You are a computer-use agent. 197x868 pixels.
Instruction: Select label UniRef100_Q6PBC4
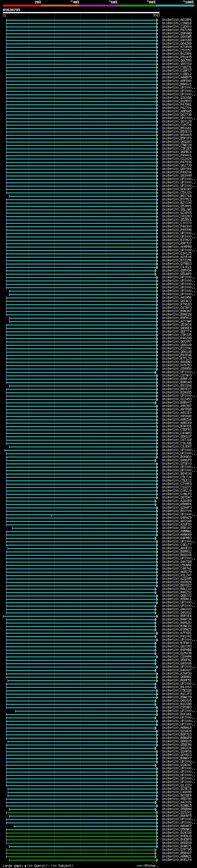coord(177,152)
